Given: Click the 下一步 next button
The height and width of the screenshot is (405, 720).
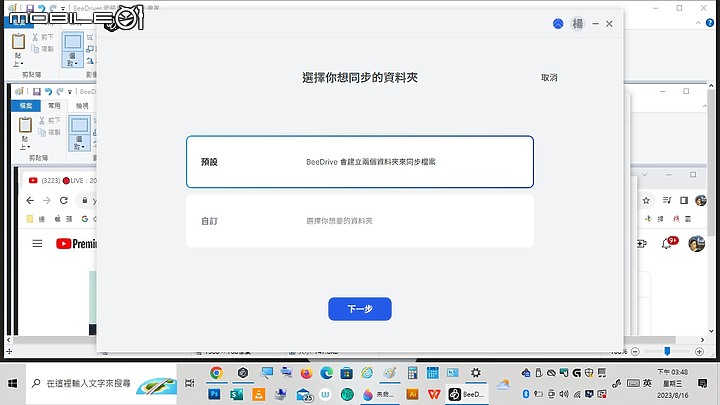Looking at the screenshot, I should 360,309.
